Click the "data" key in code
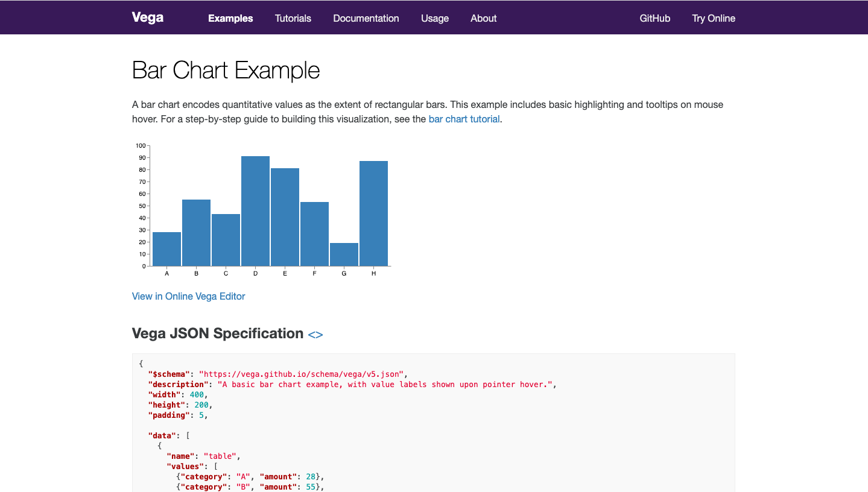Image resolution: width=868 pixels, height=492 pixels. click(162, 435)
